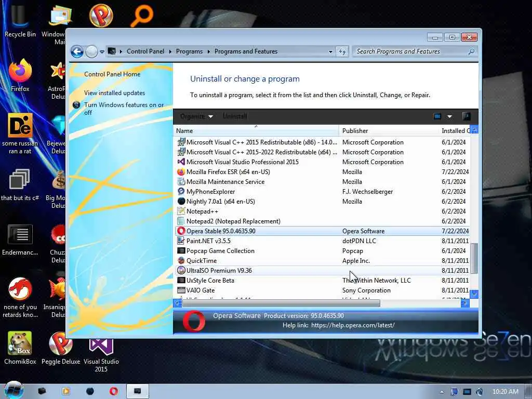Open Turn Windows features on or off
The width and height of the screenshot is (532, 399).
124,109
